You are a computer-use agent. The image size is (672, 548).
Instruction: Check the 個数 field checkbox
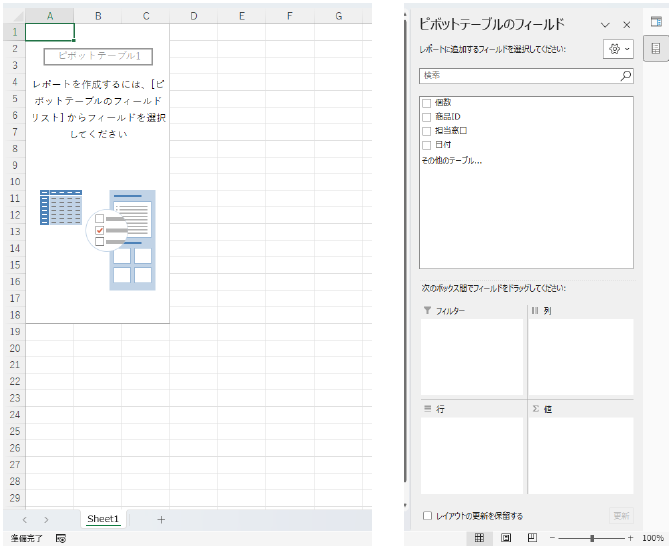click(427, 103)
